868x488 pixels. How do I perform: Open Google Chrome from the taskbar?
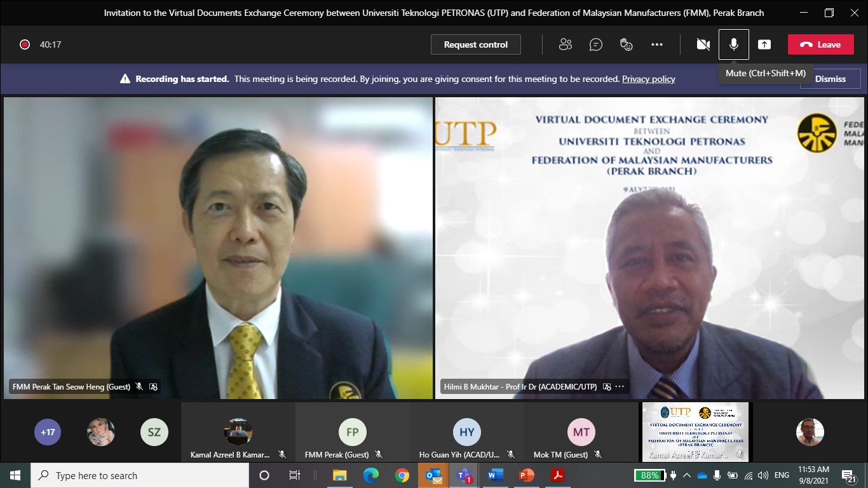402,475
